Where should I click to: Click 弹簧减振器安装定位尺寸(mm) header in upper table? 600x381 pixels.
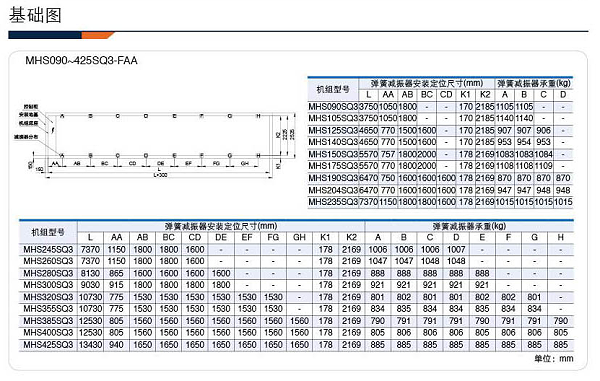pyautogui.click(x=427, y=83)
